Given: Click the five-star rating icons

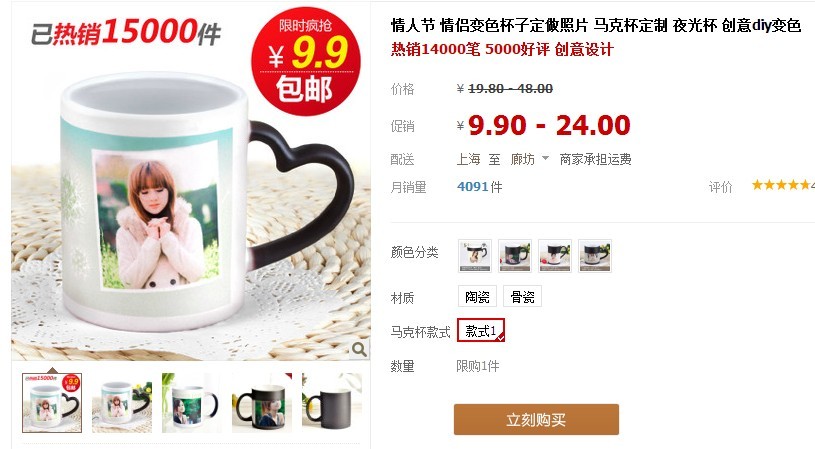Looking at the screenshot, I should click(x=781, y=184).
